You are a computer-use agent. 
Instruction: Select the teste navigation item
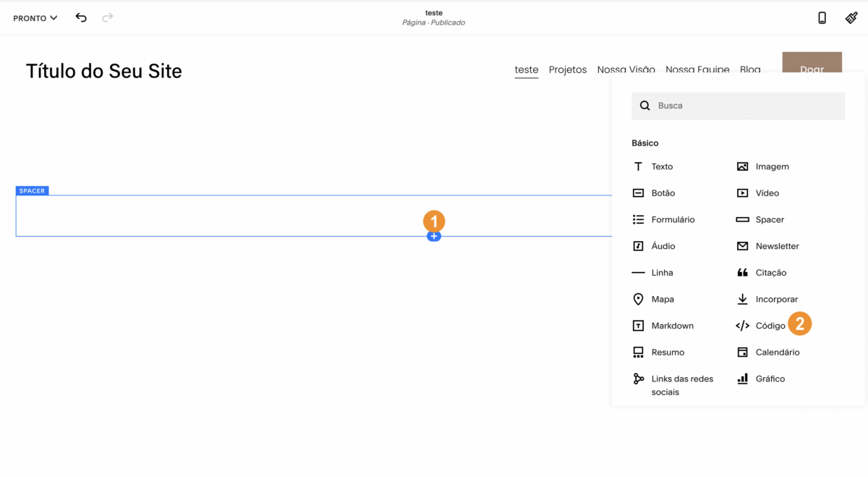[527, 69]
